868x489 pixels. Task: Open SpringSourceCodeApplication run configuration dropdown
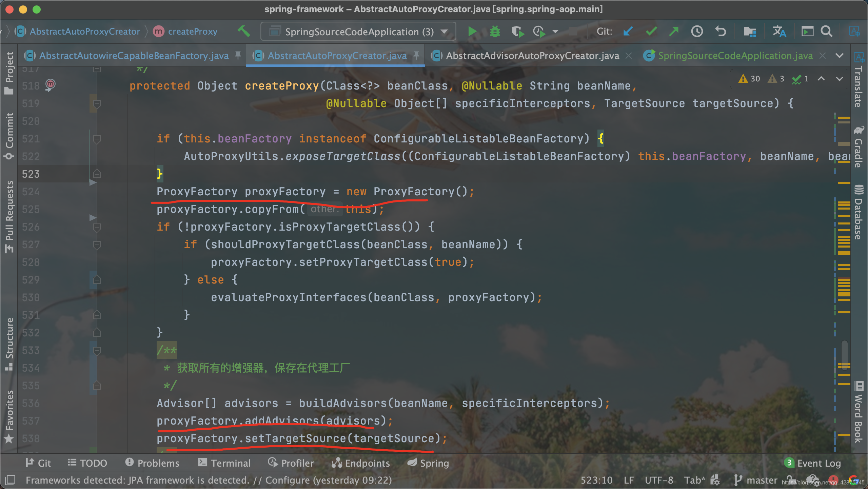click(358, 32)
